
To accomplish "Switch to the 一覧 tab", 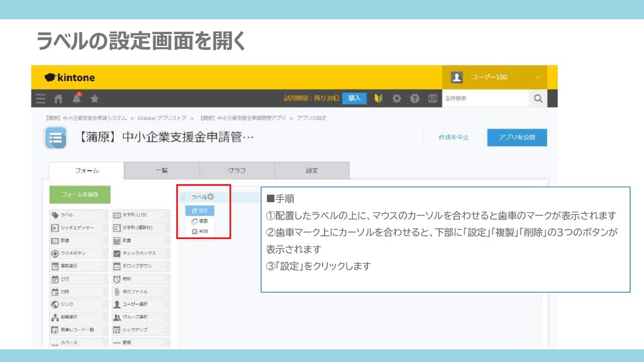I will (x=162, y=170).
